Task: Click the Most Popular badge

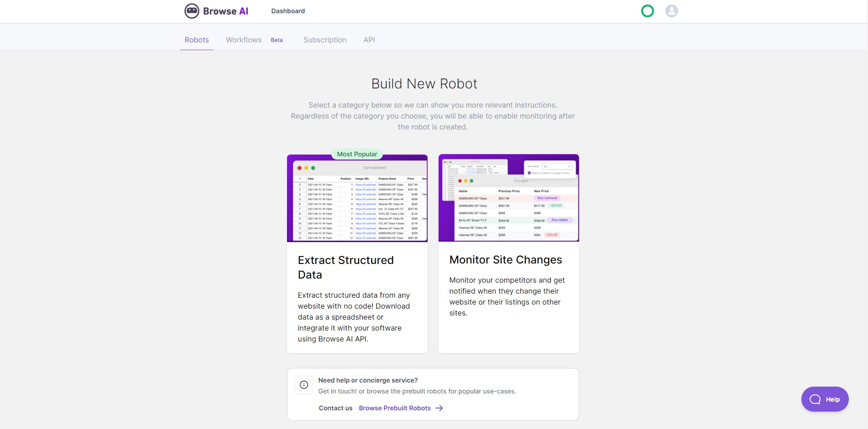Action: [357, 154]
